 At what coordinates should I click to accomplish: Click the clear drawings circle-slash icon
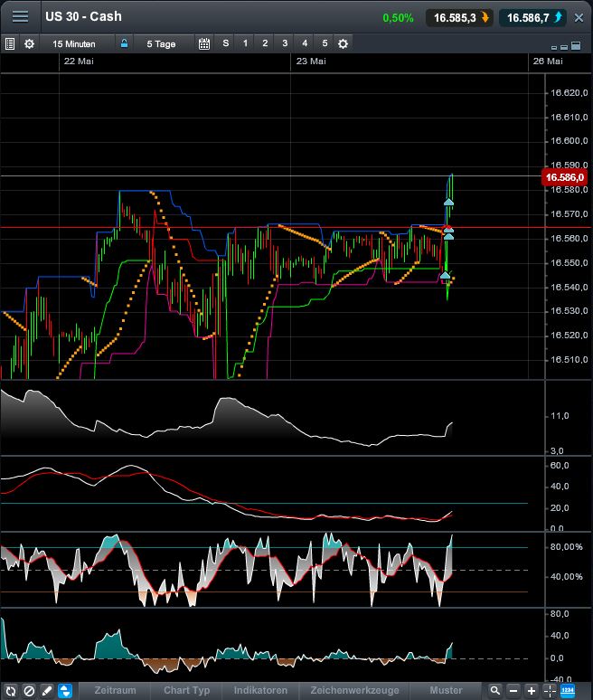(29, 691)
